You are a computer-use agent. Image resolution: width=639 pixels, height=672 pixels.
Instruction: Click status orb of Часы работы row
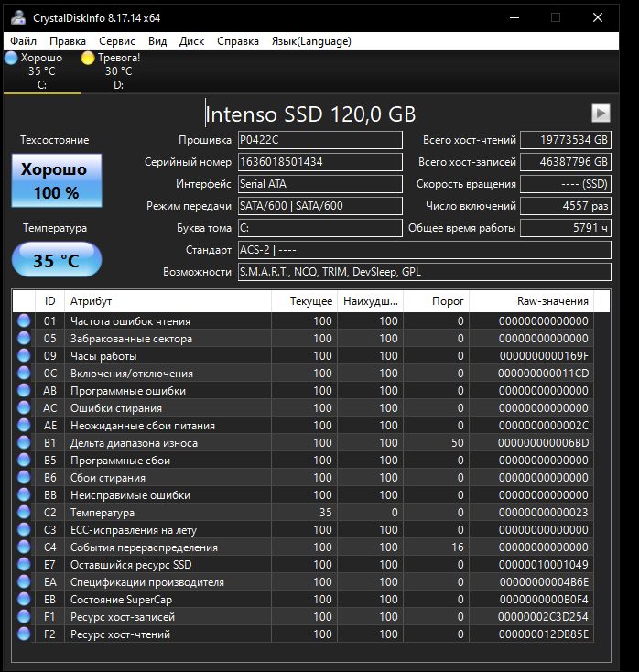[x=24, y=356]
